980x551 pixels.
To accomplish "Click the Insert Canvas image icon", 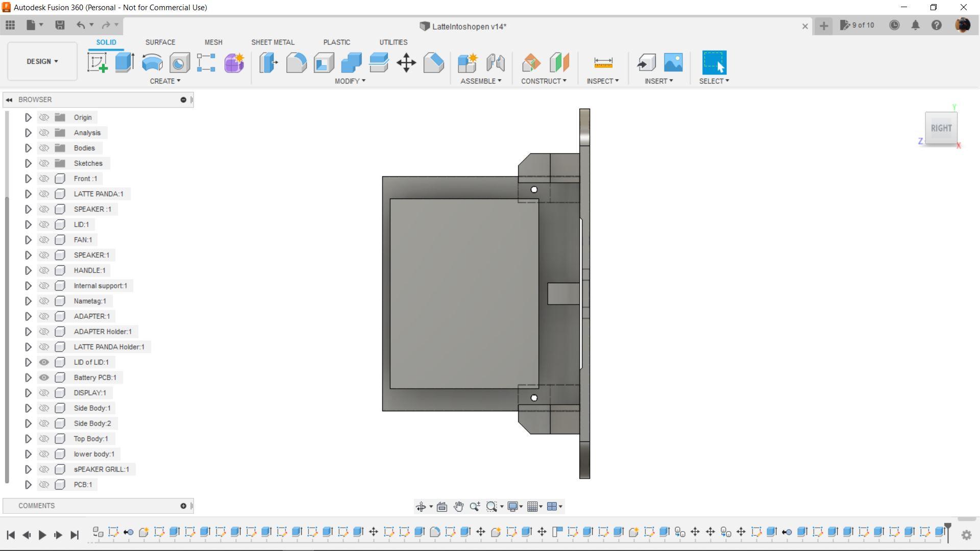I will click(x=673, y=63).
